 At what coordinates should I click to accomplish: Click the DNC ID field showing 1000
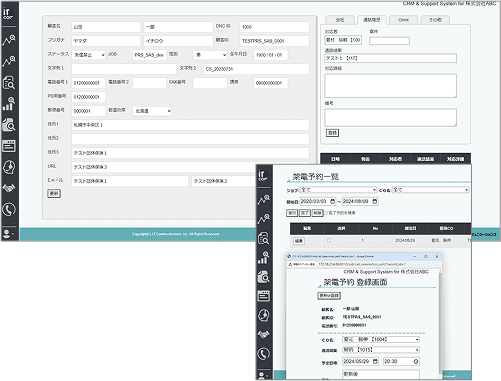[x=274, y=27]
